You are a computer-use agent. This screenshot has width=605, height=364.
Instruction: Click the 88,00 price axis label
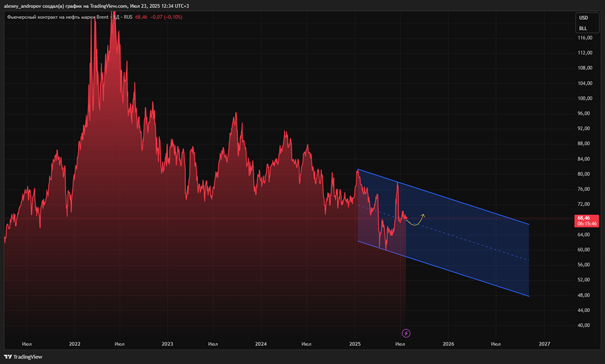coord(584,143)
